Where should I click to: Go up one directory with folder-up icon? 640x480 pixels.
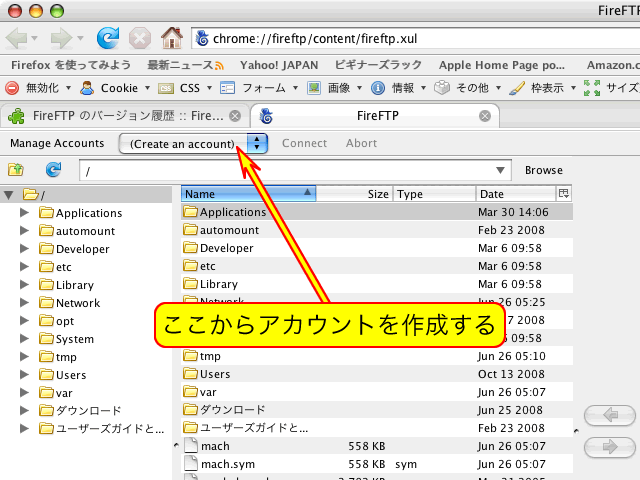[x=16, y=169]
